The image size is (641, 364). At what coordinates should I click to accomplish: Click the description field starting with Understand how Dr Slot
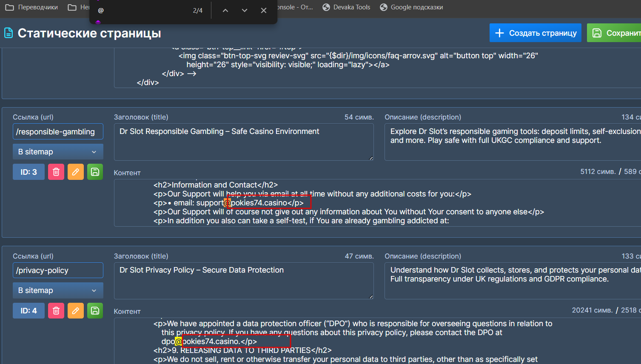(513, 281)
